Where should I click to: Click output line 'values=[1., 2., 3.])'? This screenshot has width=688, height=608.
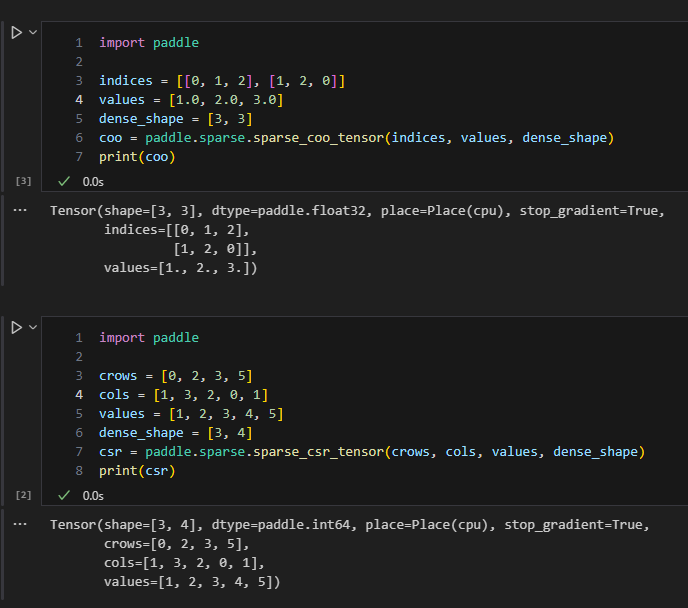pyautogui.click(x=180, y=268)
